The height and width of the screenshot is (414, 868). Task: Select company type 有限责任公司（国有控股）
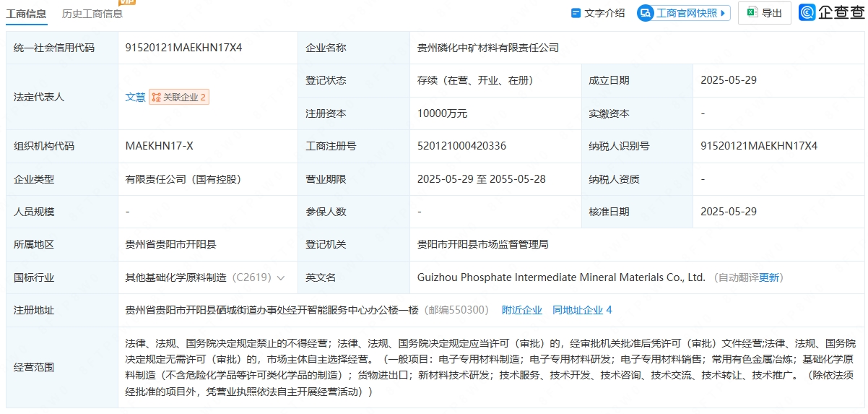(183, 179)
